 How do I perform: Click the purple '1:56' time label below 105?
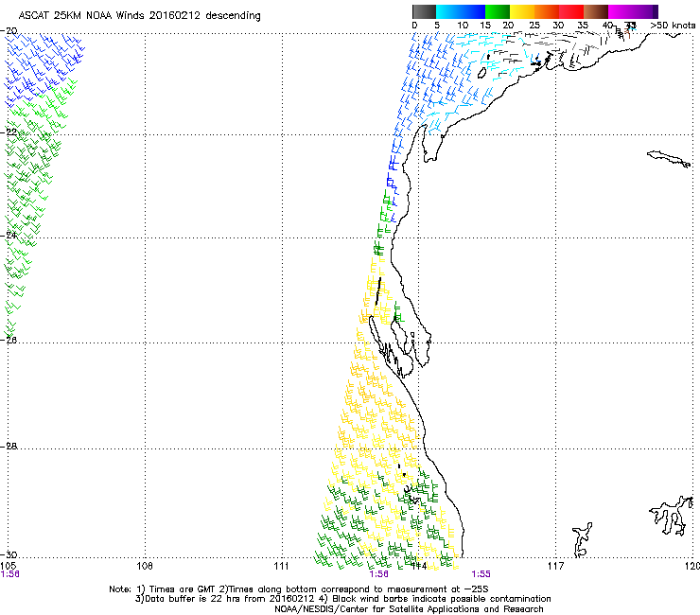pos(9,574)
